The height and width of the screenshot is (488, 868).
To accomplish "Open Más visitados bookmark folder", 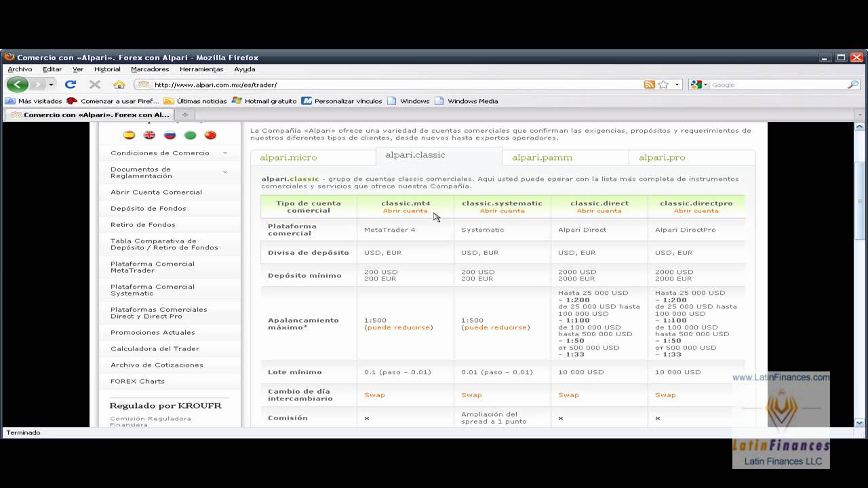I will 34,101.
